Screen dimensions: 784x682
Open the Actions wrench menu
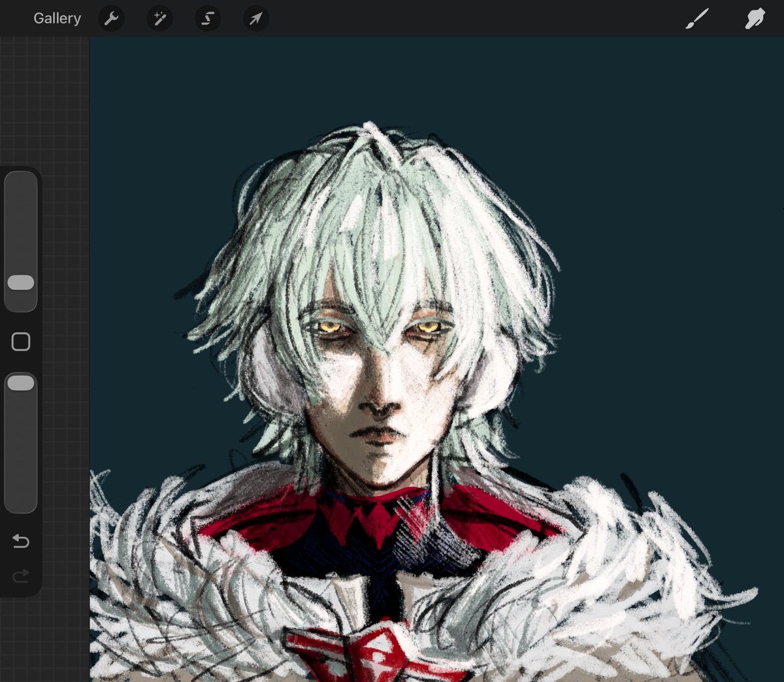pyautogui.click(x=111, y=18)
